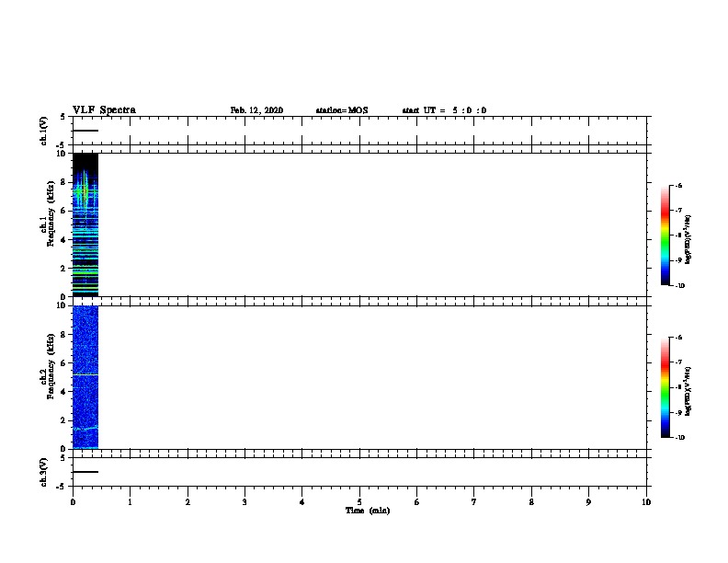Click time axis tick label "9"

click(588, 501)
